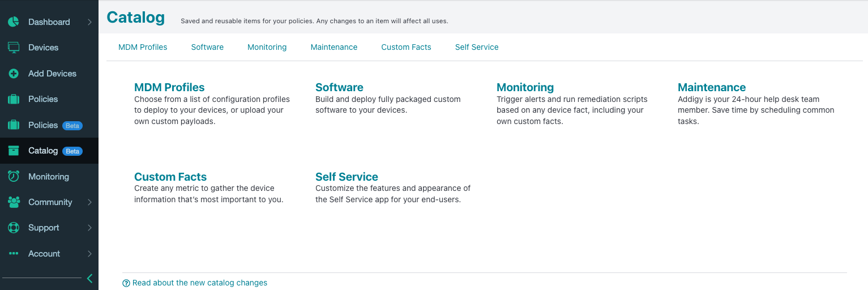Open the Maintenance heading link
Viewport: 868px width, 290px height.
tap(712, 87)
